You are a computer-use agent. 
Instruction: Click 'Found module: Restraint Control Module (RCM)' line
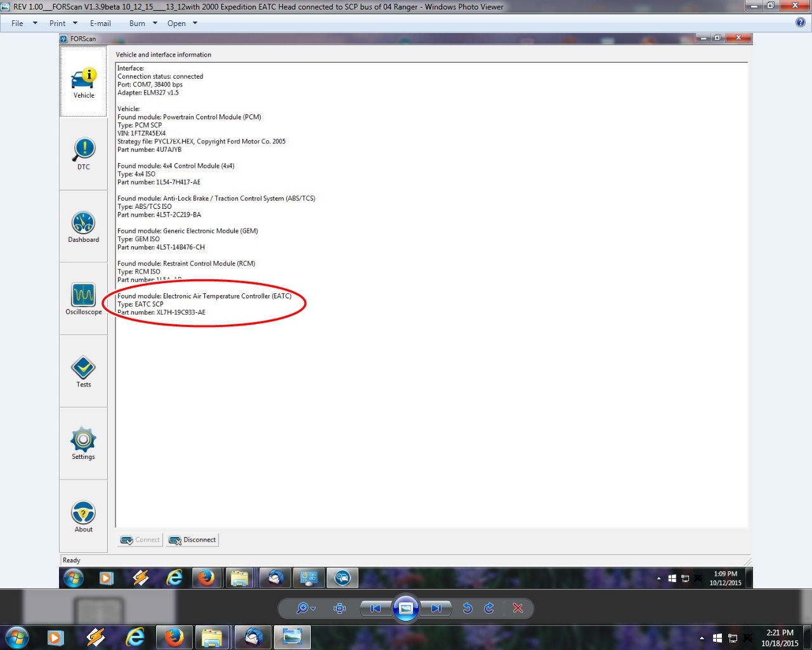(186, 263)
